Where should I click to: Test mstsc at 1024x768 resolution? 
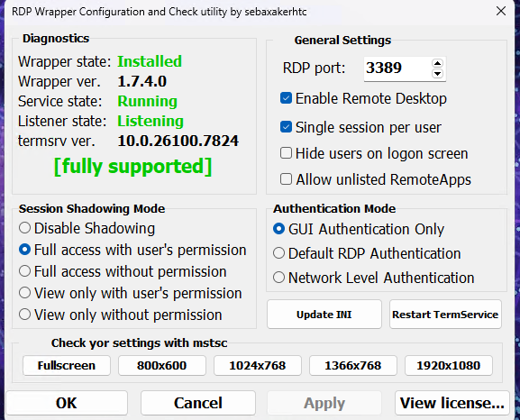(258, 366)
